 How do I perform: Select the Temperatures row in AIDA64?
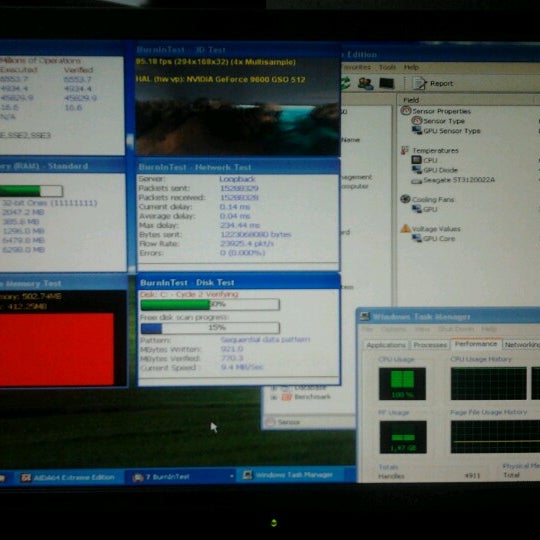coord(430,150)
